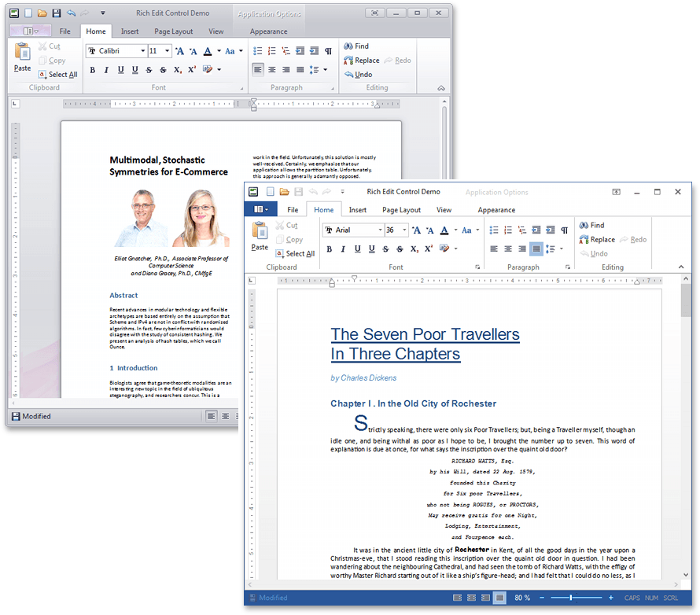Open Insert tab in back window
The image size is (700, 615).
pyautogui.click(x=130, y=31)
